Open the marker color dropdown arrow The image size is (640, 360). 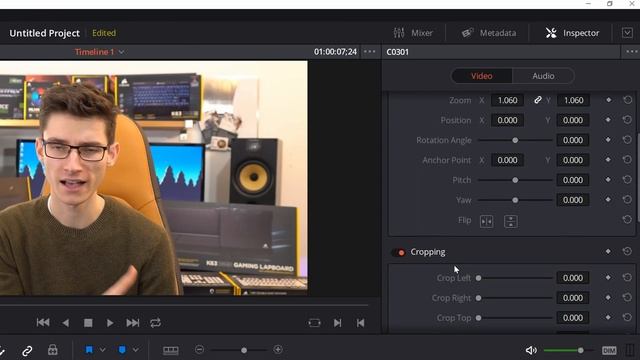(x=135, y=350)
